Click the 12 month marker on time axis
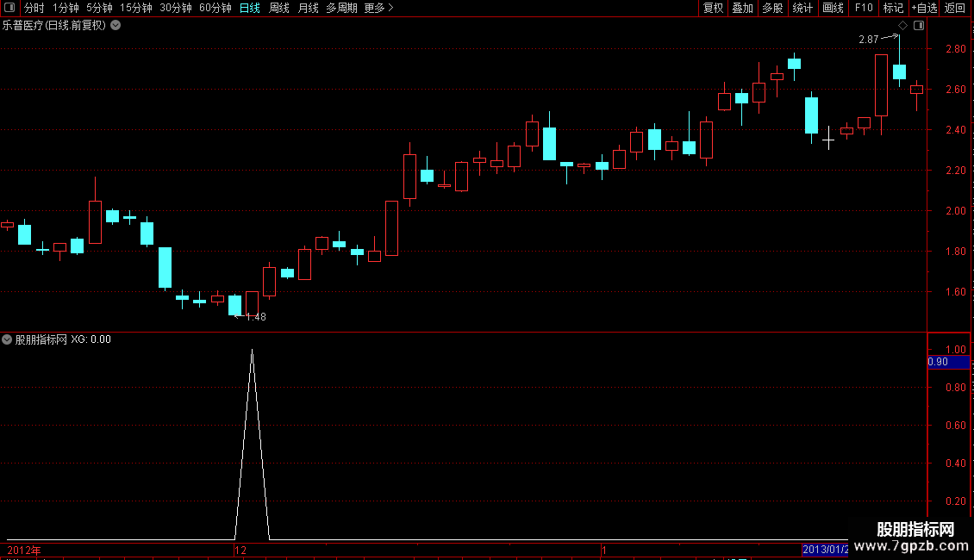 click(x=240, y=550)
